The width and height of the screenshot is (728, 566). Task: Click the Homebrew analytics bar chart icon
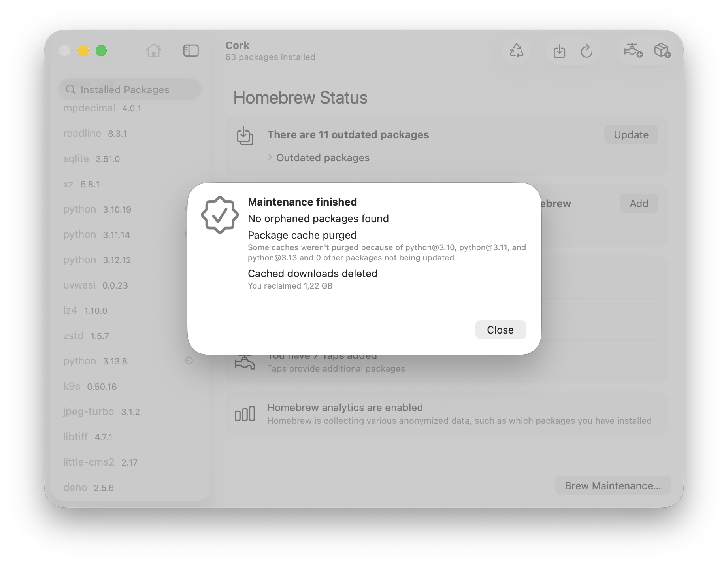pos(245,414)
